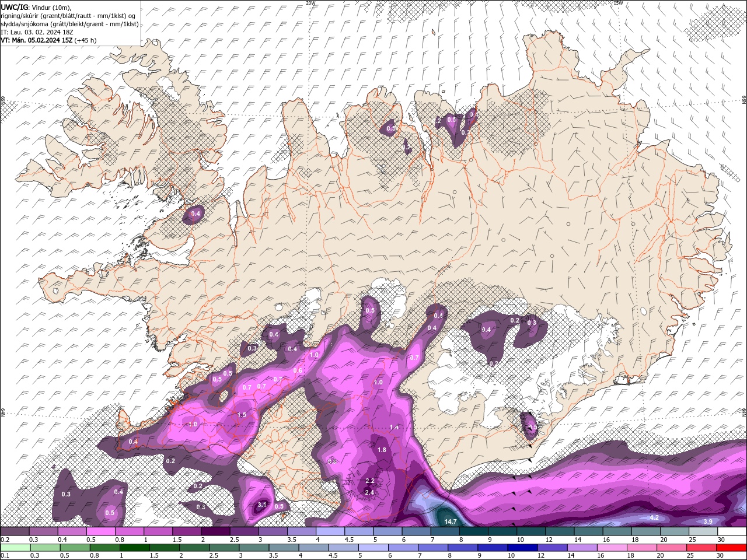Select the 2.4 snowfall value label
This screenshot has width=747, height=560.
pyautogui.click(x=369, y=492)
